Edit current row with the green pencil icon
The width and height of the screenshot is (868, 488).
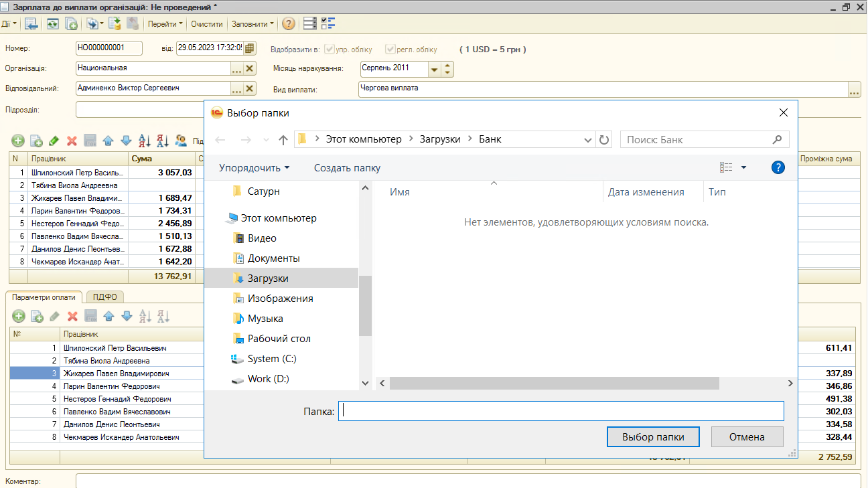pos(54,141)
